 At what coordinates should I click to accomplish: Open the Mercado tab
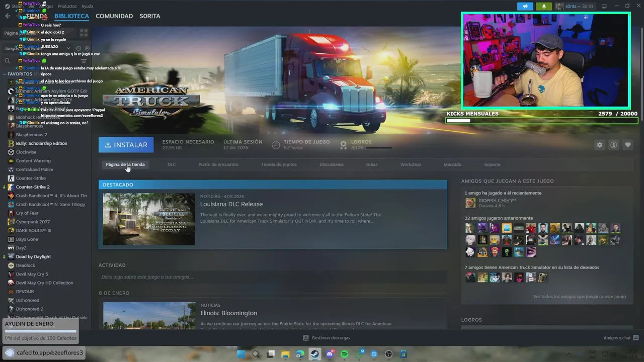(x=452, y=164)
